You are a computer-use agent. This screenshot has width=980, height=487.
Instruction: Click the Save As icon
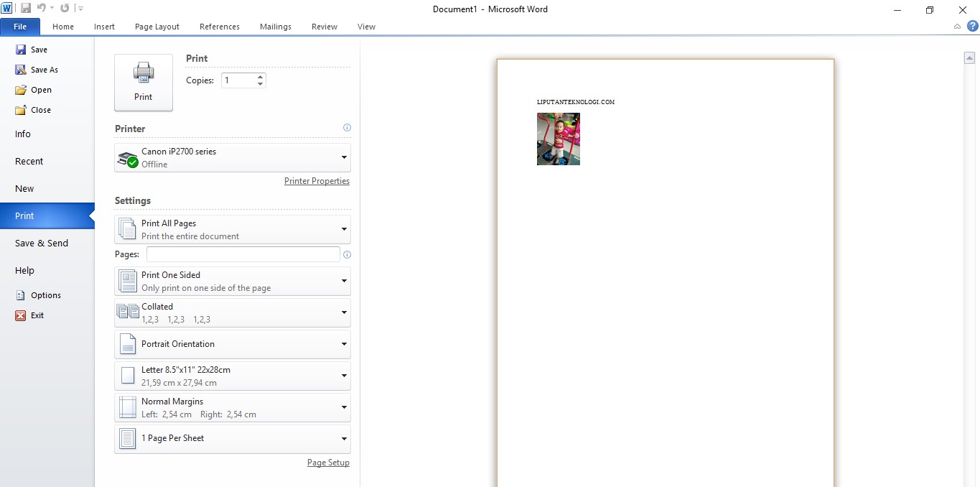tap(20, 70)
